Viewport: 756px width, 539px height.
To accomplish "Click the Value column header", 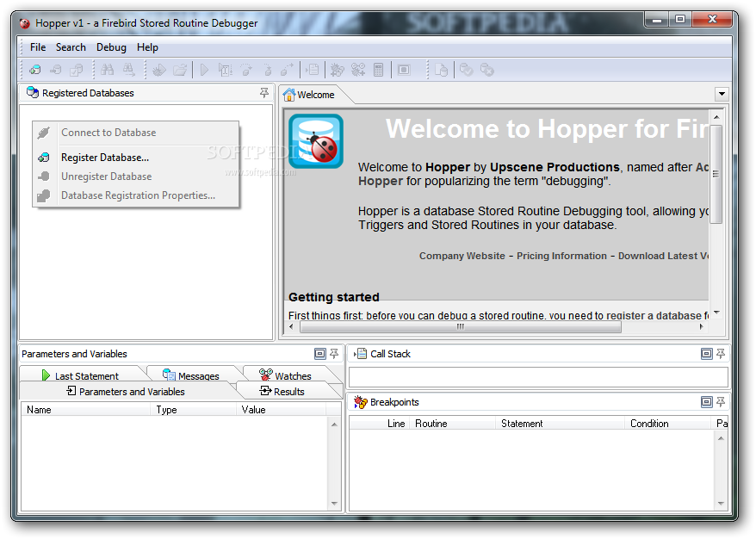I will click(282, 410).
